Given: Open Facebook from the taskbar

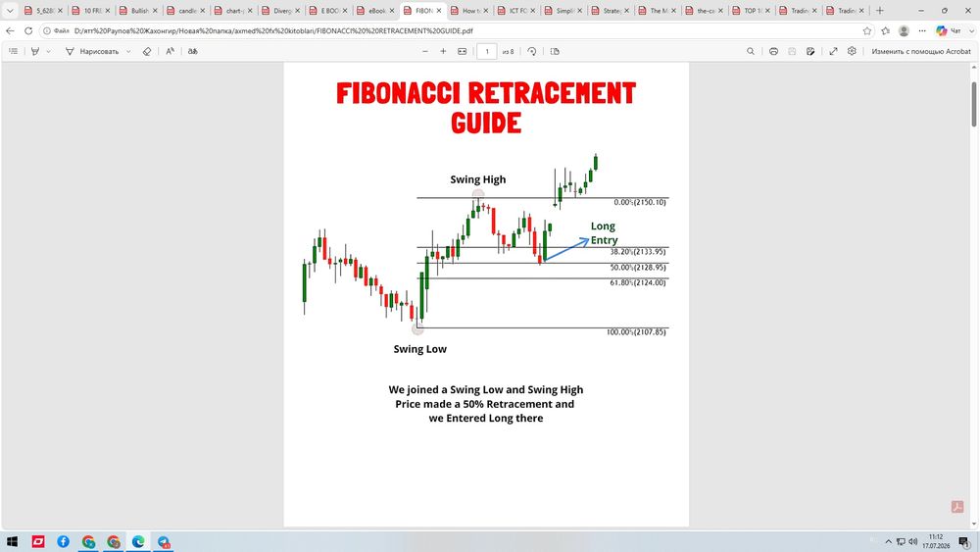Looking at the screenshot, I should [x=63, y=541].
